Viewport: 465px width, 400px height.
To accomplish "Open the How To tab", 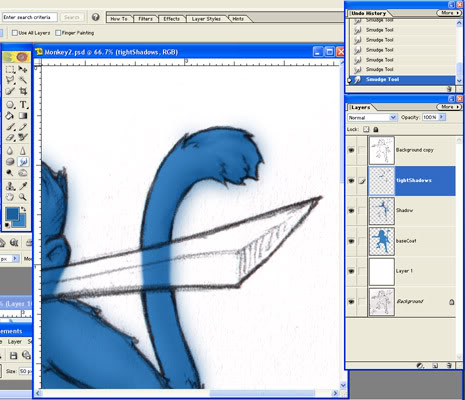I will (119, 19).
